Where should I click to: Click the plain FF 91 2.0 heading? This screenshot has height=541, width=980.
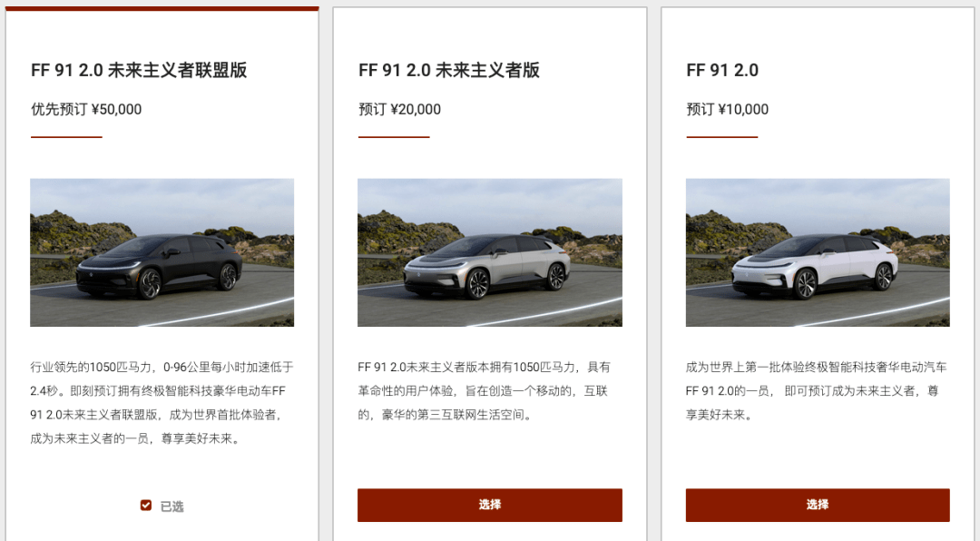722,70
